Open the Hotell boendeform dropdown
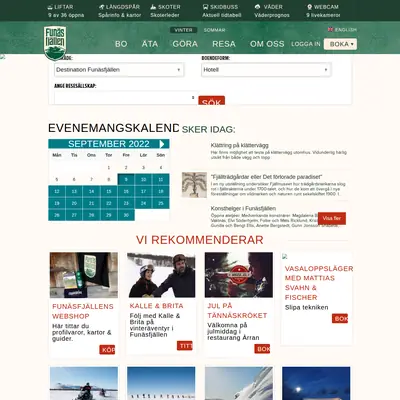This screenshot has height=400, width=400. [266, 70]
